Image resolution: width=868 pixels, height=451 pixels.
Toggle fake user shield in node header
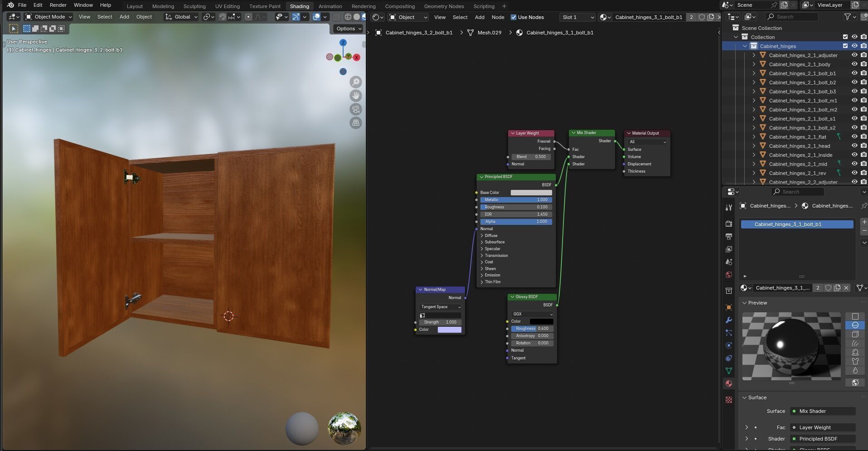point(702,17)
